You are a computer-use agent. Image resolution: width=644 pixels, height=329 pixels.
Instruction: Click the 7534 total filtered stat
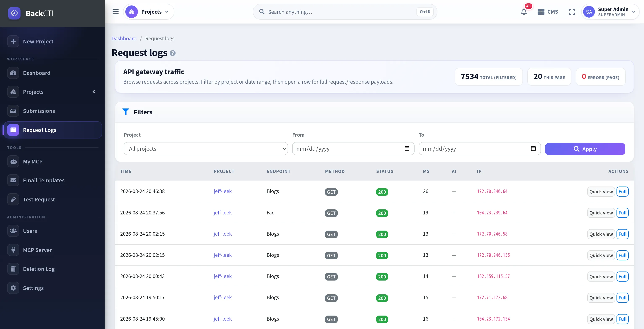coord(489,77)
